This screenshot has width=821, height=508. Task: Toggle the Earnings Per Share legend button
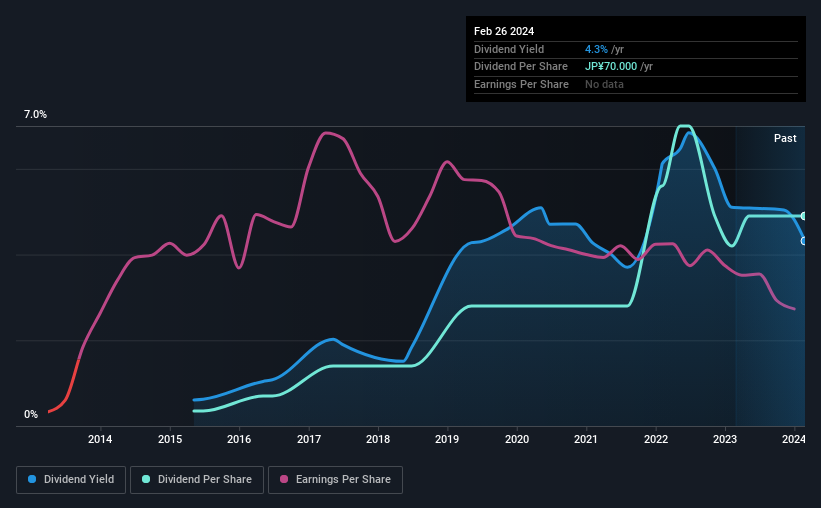click(x=335, y=479)
